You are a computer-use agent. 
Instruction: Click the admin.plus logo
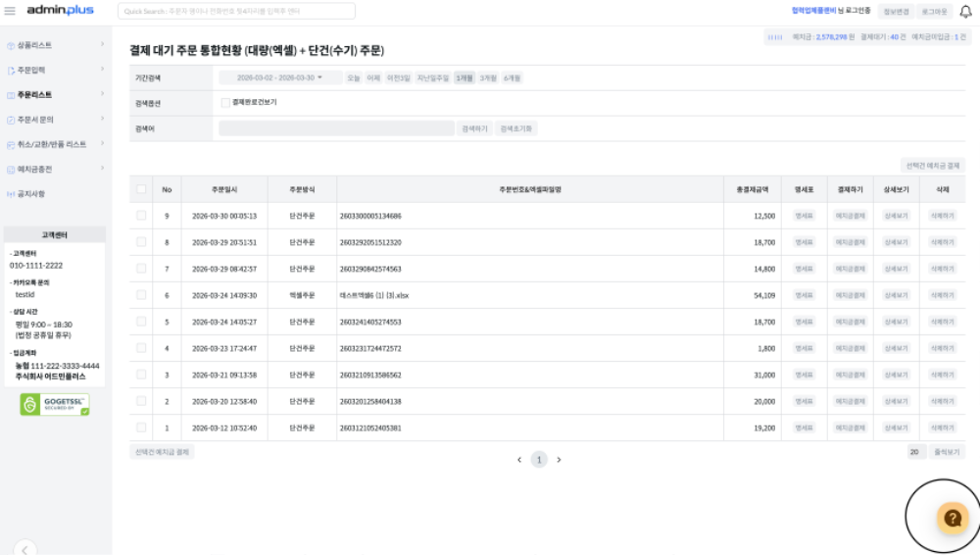click(x=60, y=10)
